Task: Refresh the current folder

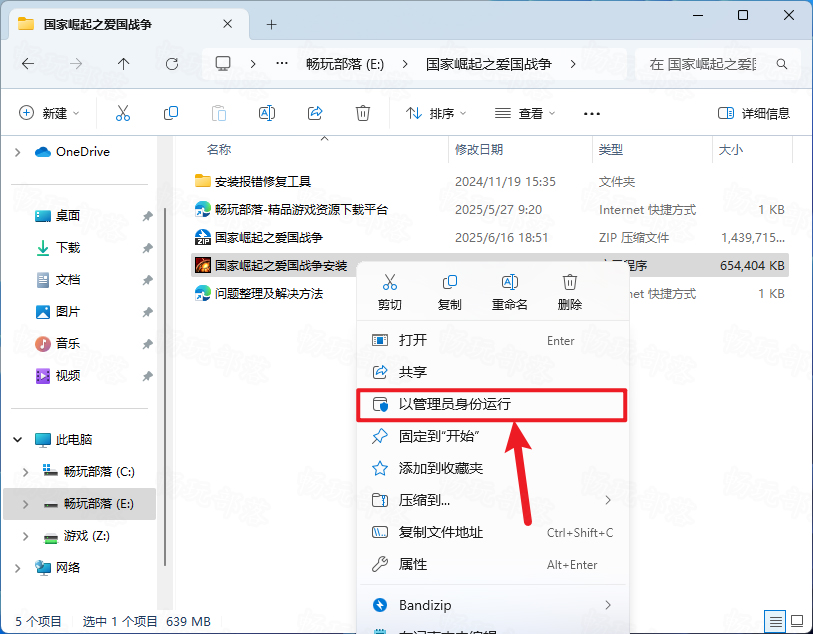Action: [172, 64]
